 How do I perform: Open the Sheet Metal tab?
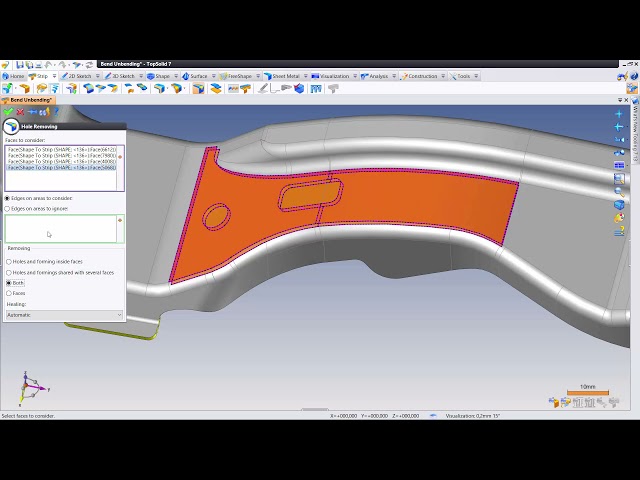click(284, 76)
